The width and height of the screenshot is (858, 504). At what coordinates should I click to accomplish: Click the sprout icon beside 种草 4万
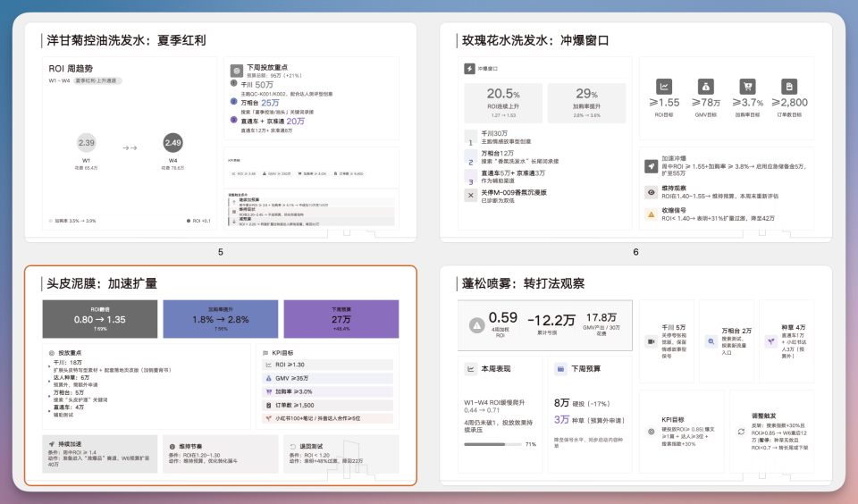(x=771, y=341)
